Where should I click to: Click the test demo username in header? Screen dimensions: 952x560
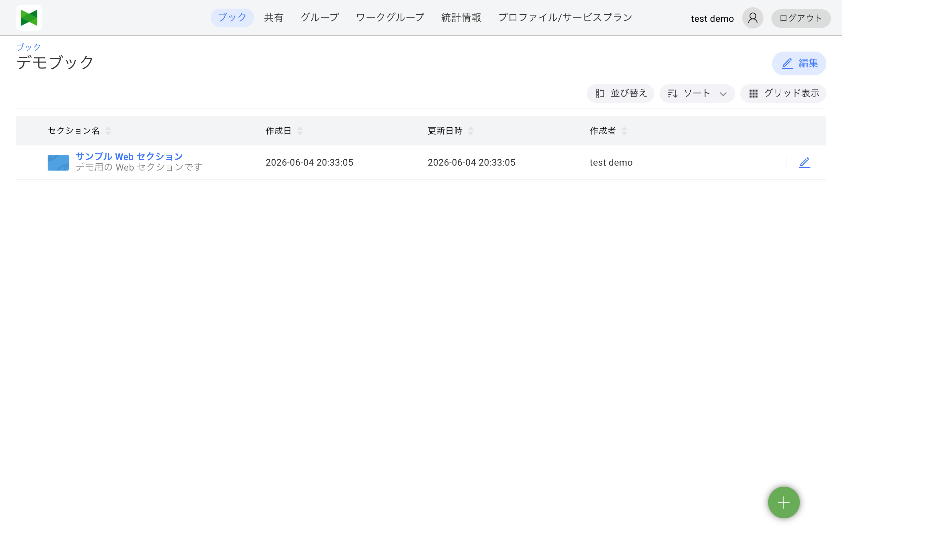(713, 19)
